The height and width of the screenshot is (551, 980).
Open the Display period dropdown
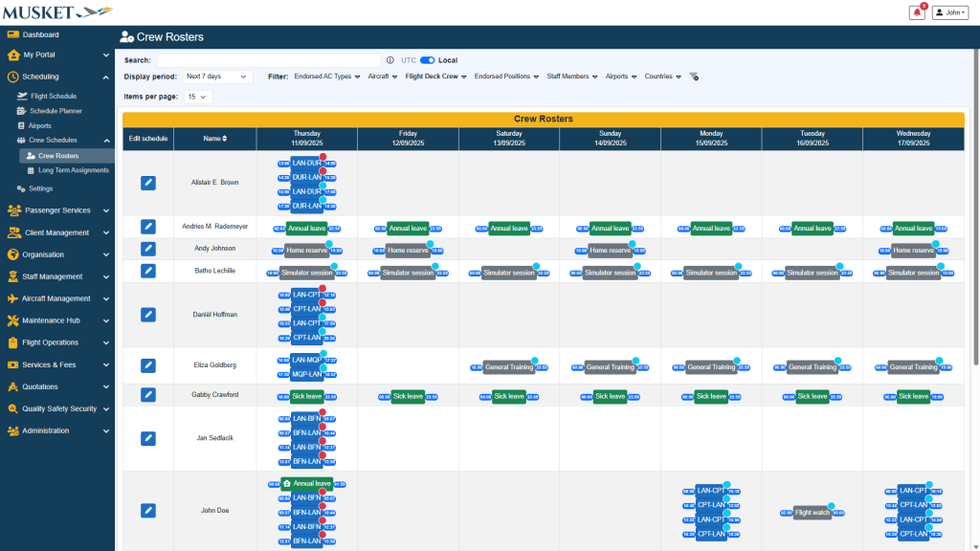215,77
